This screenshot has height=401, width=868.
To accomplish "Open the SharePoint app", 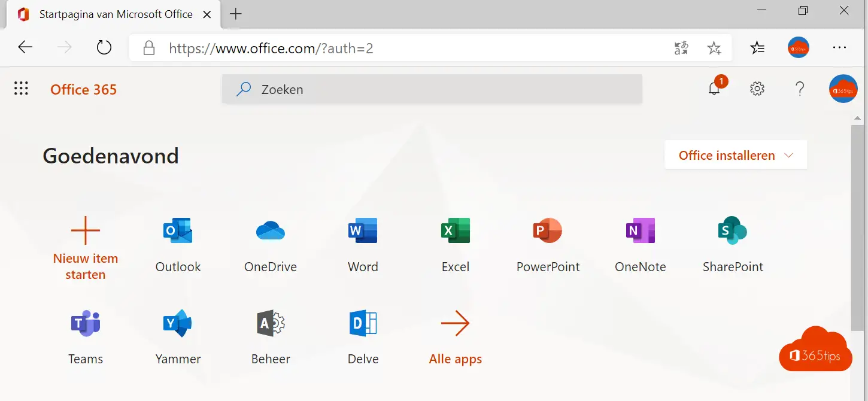I will [733, 231].
